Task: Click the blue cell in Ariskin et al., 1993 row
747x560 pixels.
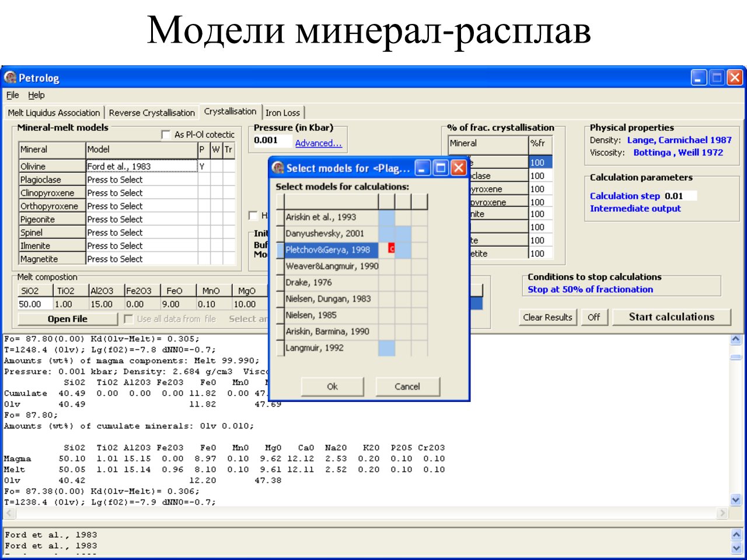Action: tap(386, 218)
